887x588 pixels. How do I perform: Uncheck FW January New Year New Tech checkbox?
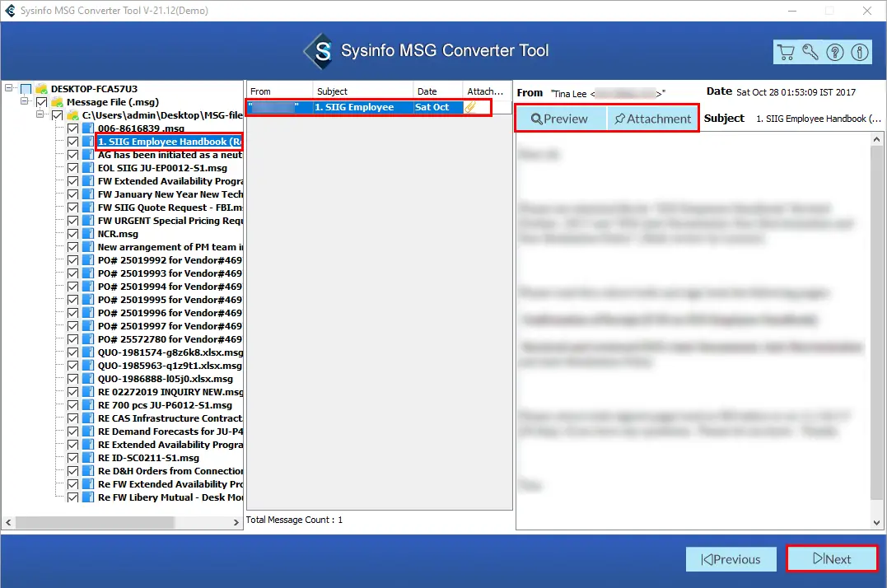click(73, 194)
